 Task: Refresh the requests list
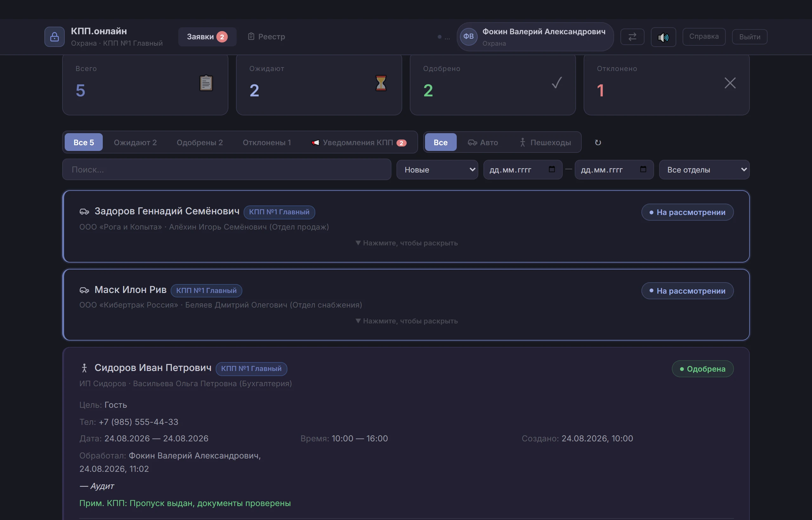point(598,142)
